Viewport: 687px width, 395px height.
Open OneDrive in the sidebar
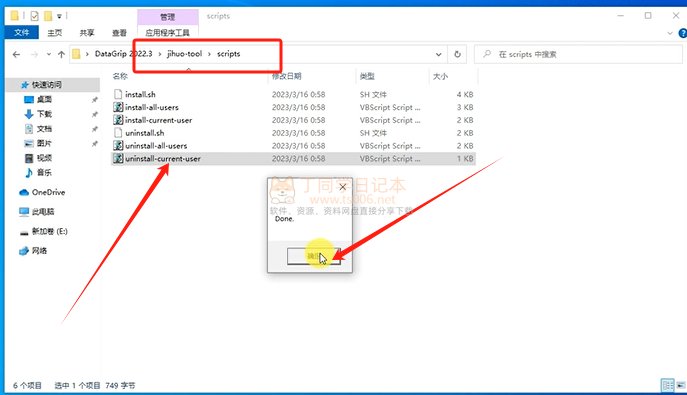pos(48,192)
